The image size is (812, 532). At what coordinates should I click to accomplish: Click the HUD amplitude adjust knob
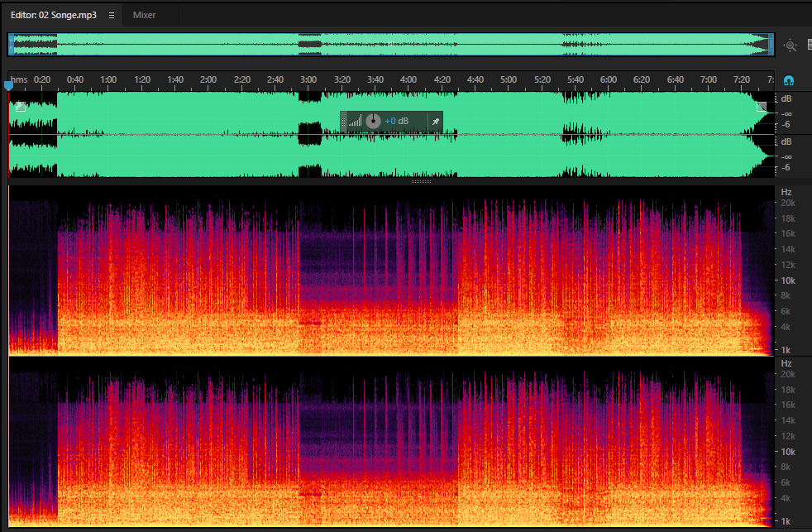point(373,122)
